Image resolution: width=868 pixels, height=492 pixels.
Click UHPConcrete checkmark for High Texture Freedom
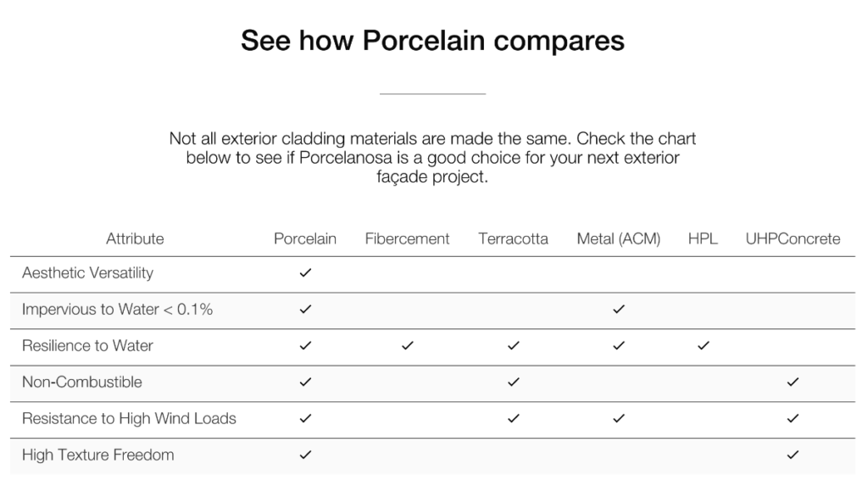pos(793,455)
